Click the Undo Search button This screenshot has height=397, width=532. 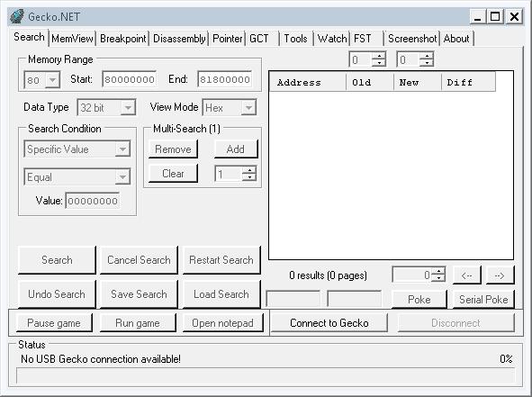click(57, 294)
